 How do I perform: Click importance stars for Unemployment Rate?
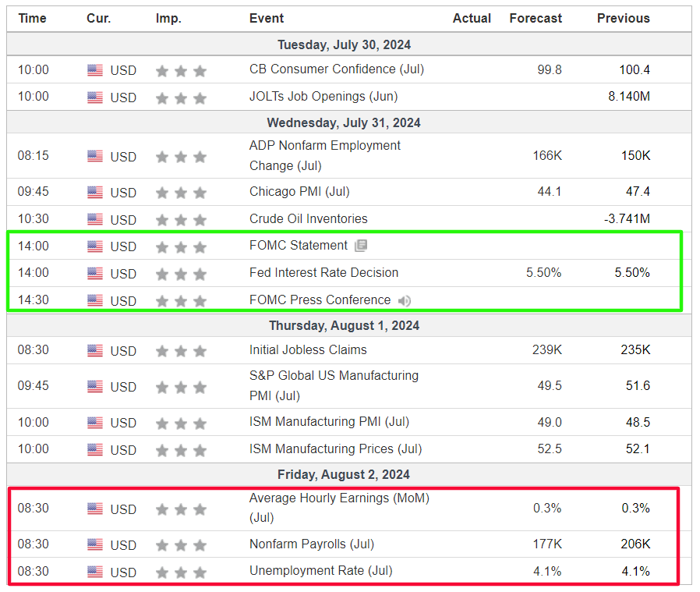pyautogui.click(x=182, y=572)
